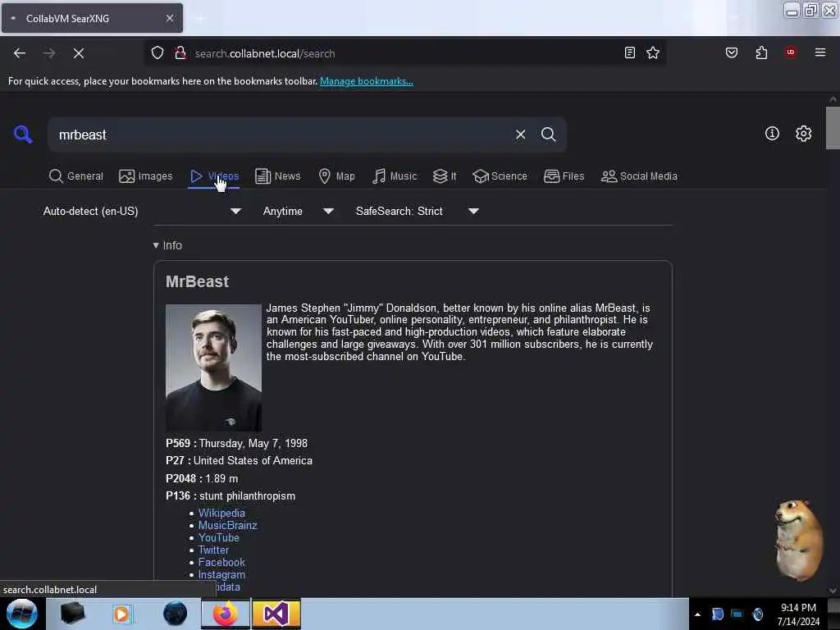Click the hamster figure on the desktop
Image resolution: width=840 pixels, height=630 pixels.
pyautogui.click(x=798, y=540)
